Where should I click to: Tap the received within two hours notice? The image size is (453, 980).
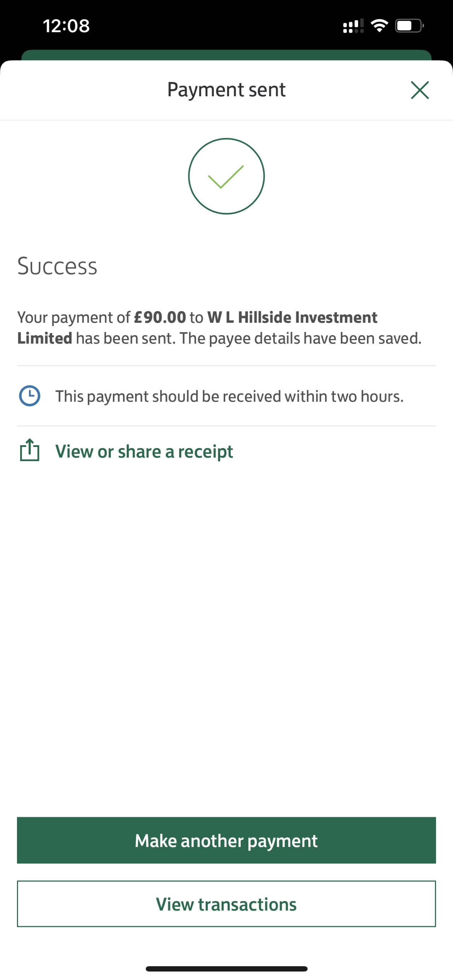tap(229, 396)
